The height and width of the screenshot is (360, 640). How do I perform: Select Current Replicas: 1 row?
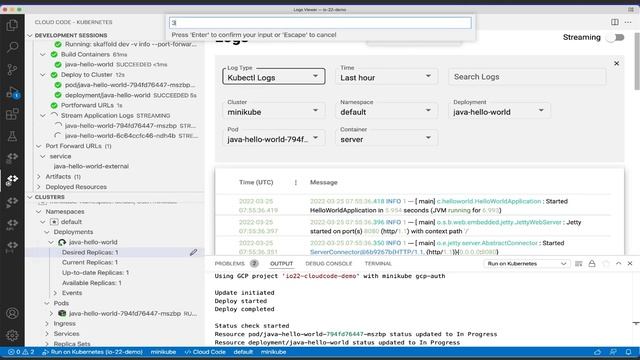[90, 262]
